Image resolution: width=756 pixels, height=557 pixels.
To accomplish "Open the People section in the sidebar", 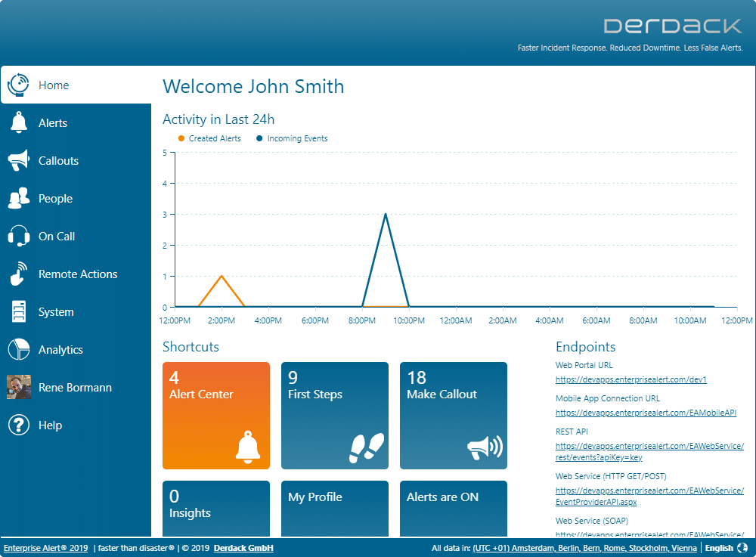I will point(18,198).
